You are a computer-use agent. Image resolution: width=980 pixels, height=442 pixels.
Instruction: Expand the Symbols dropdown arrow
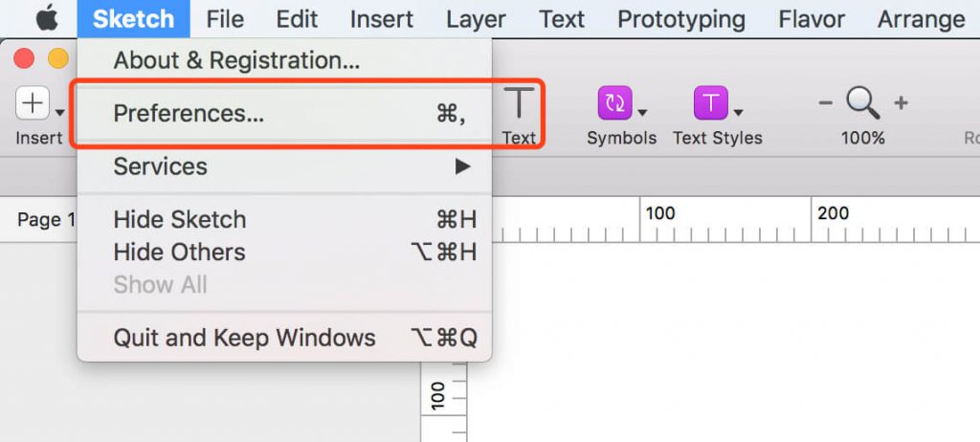click(x=642, y=112)
